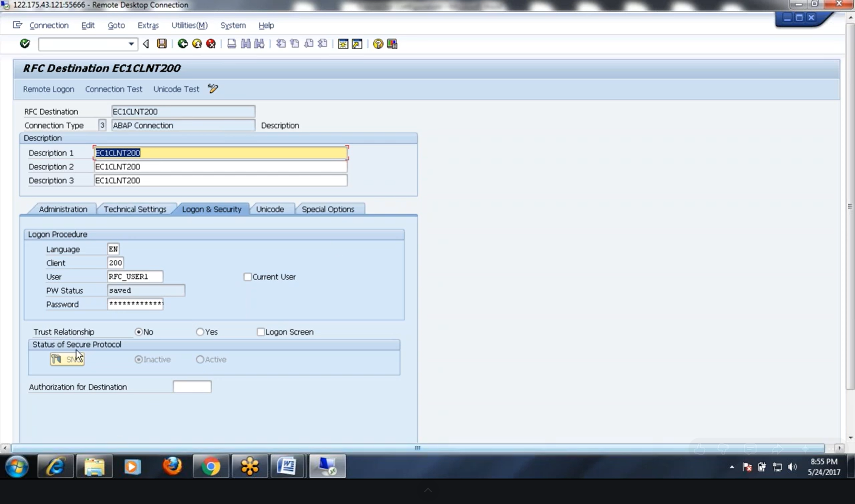Screen dimensions: 855x504
Task: Click the Display/Change pencil icon
Action: click(213, 89)
